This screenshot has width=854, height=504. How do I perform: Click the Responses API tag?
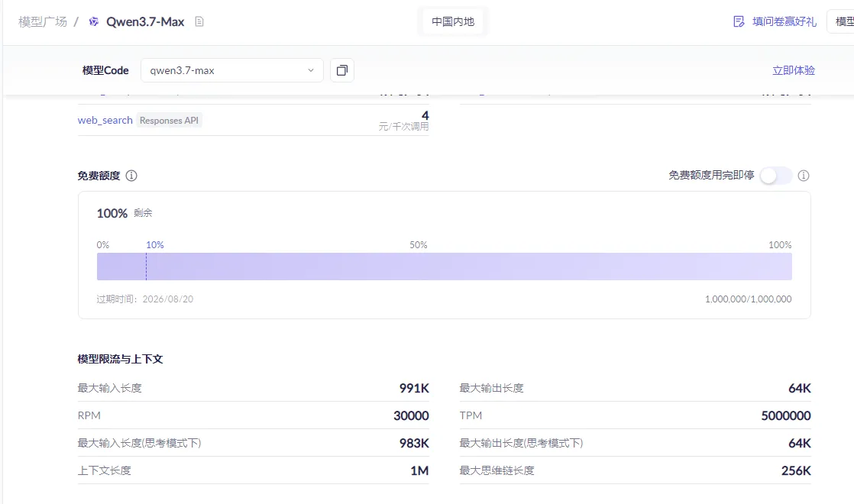169,121
